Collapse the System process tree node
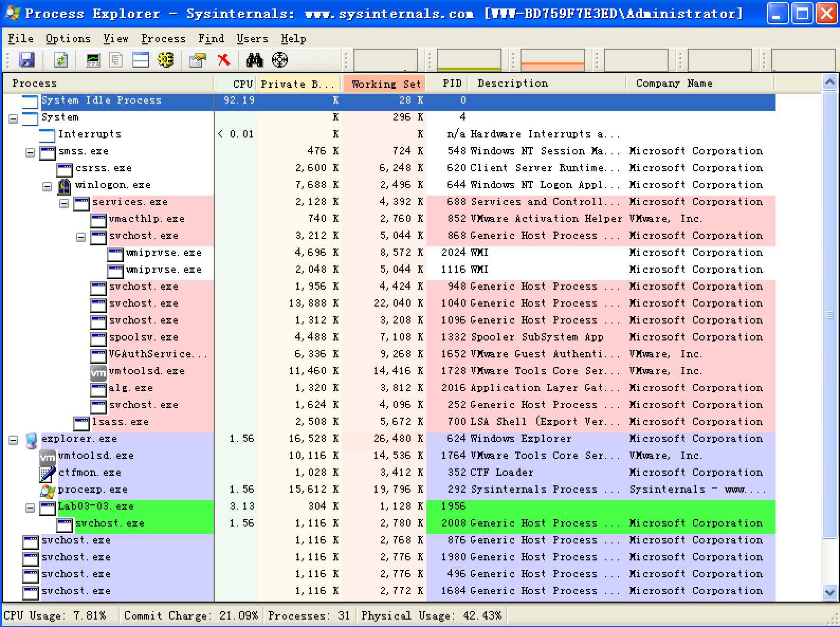The image size is (840, 627). click(13, 118)
